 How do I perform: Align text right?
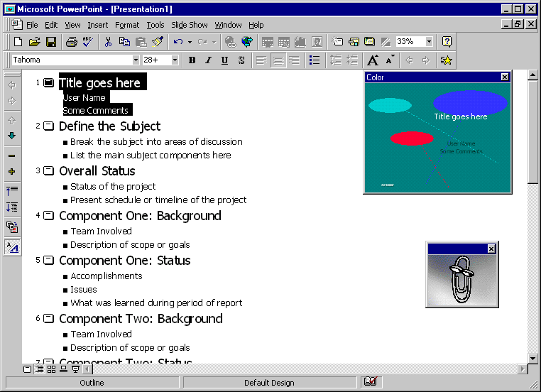295,60
